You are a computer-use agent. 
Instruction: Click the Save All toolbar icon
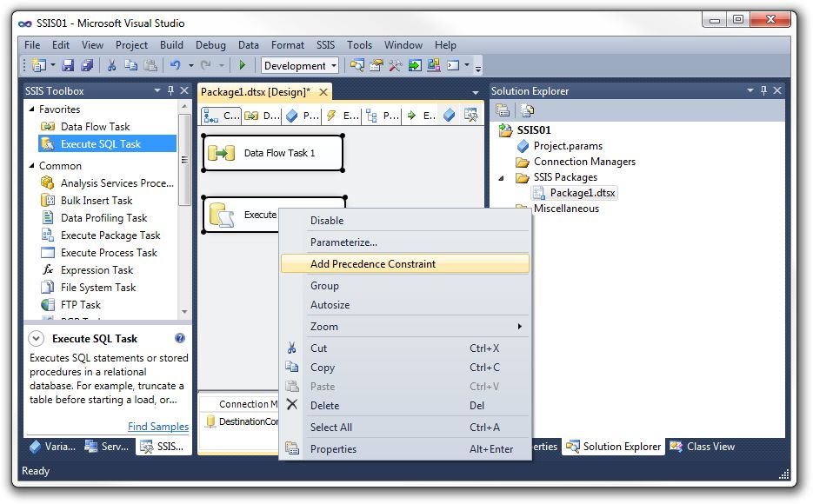87,65
